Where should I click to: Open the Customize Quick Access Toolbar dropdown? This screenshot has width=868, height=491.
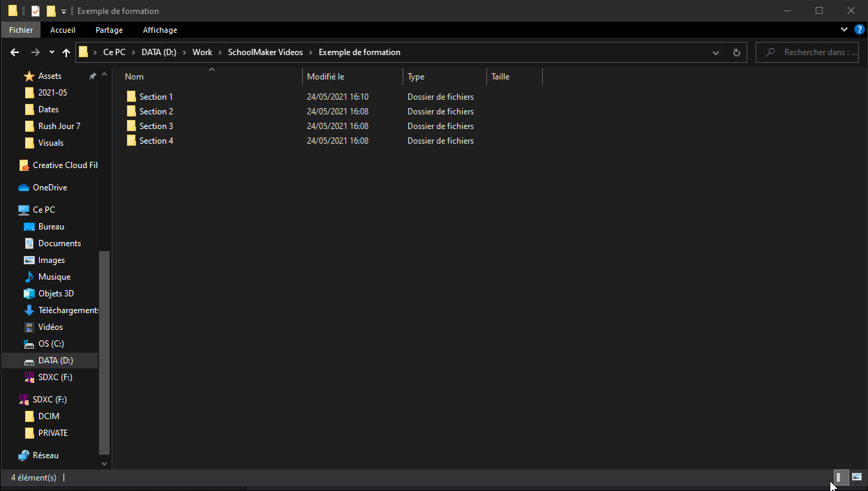pyautogui.click(x=63, y=11)
